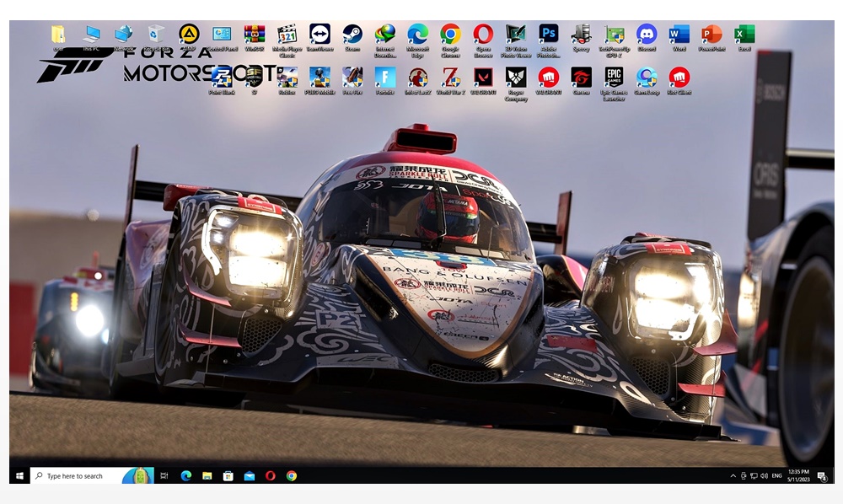This screenshot has width=843, height=504.
Task: Open the Steam desktop shortcut
Action: [352, 35]
